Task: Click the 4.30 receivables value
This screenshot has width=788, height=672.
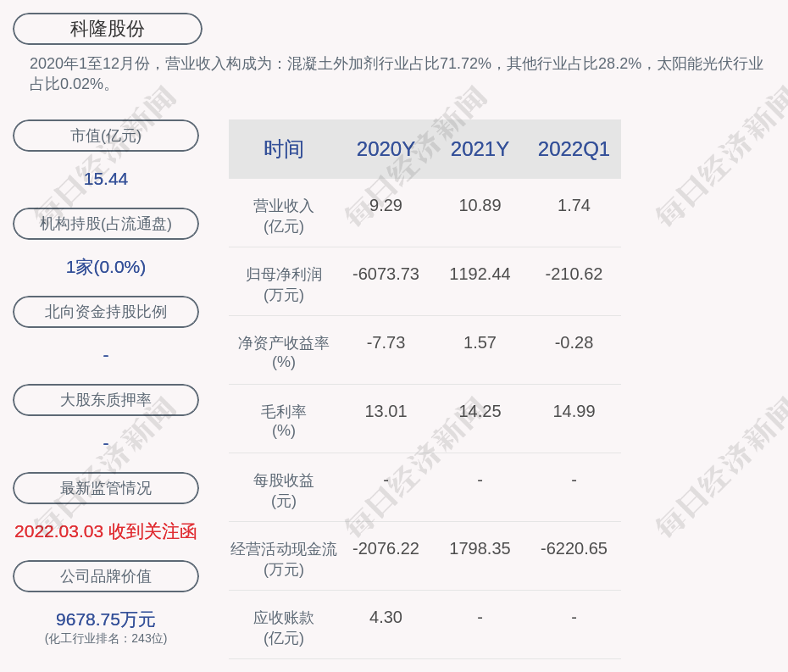Action: pos(386,617)
